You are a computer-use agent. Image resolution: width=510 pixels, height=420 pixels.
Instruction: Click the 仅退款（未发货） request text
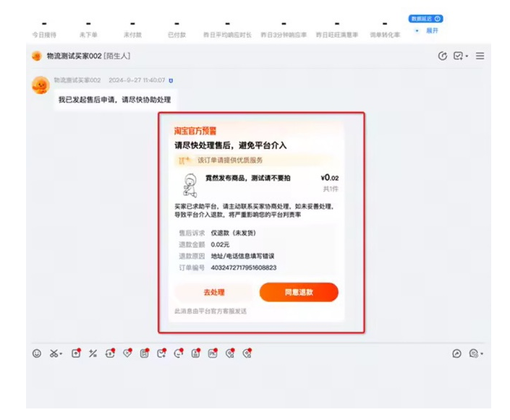click(x=234, y=233)
